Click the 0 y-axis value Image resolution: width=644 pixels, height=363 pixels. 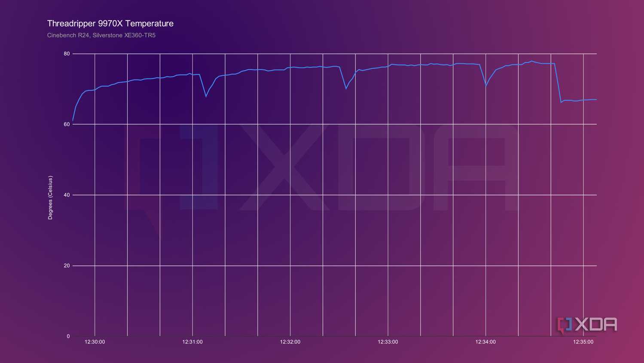click(68, 336)
